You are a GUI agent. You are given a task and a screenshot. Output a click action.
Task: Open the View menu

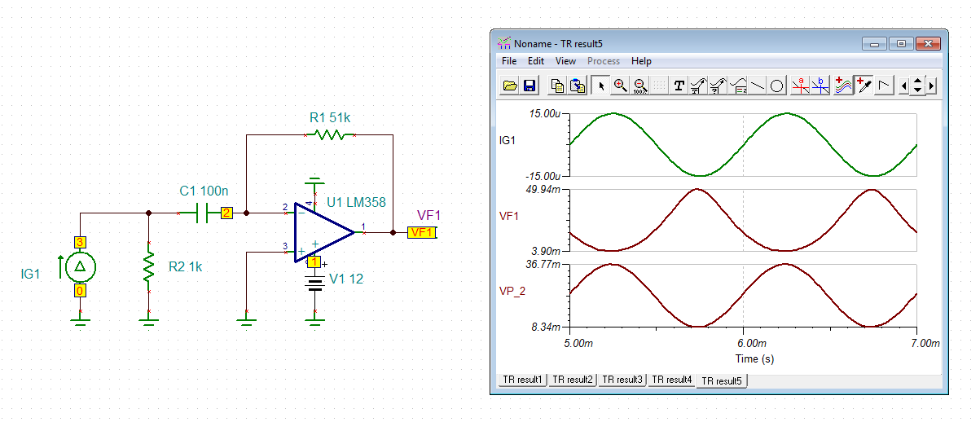point(565,61)
